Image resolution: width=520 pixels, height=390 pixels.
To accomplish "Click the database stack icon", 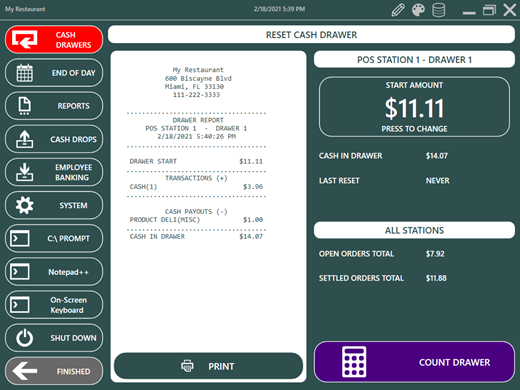I will (438, 10).
